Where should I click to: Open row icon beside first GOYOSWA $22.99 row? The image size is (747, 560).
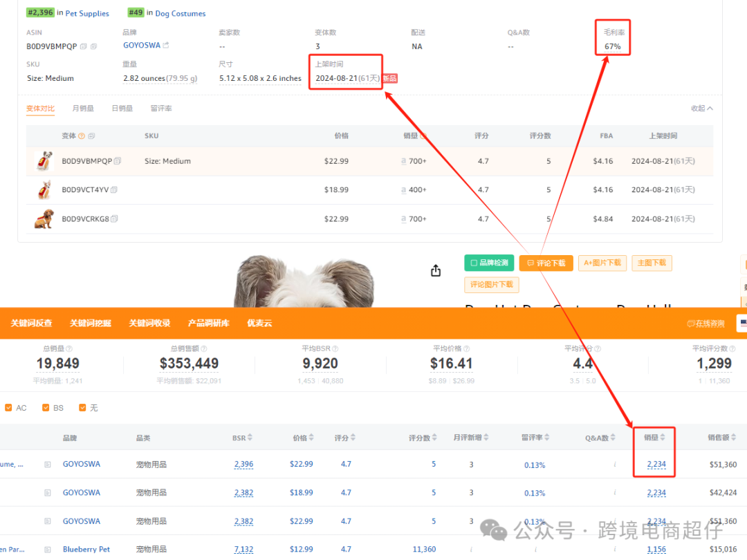pos(48,465)
